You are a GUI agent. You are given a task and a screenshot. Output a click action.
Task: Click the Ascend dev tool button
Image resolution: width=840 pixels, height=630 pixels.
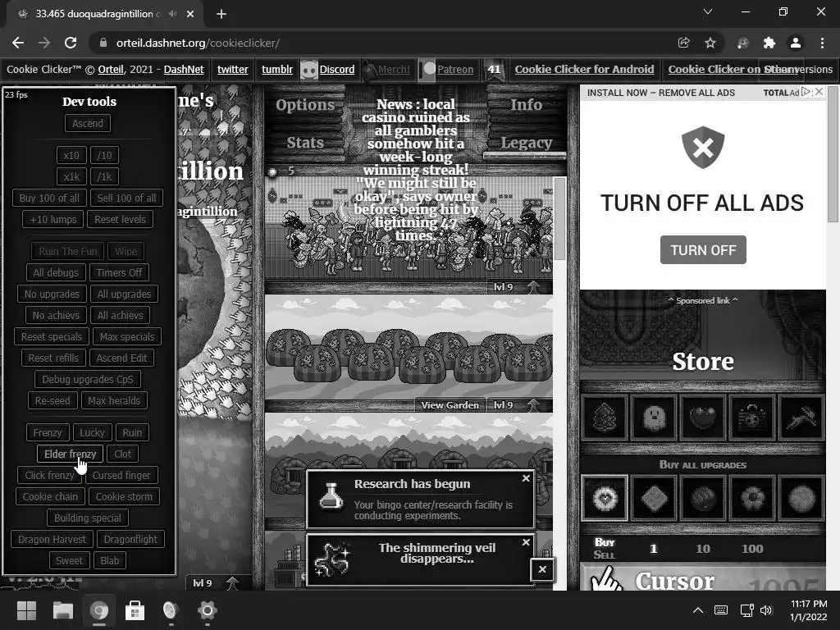[88, 123]
